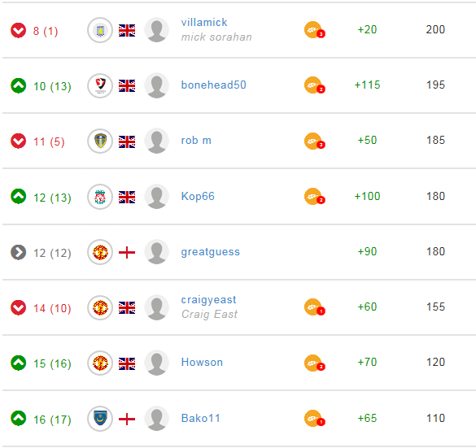Viewport: 476px width, 448px height.
Task: Click the red down arrow at rank 8
Action: click(18, 30)
